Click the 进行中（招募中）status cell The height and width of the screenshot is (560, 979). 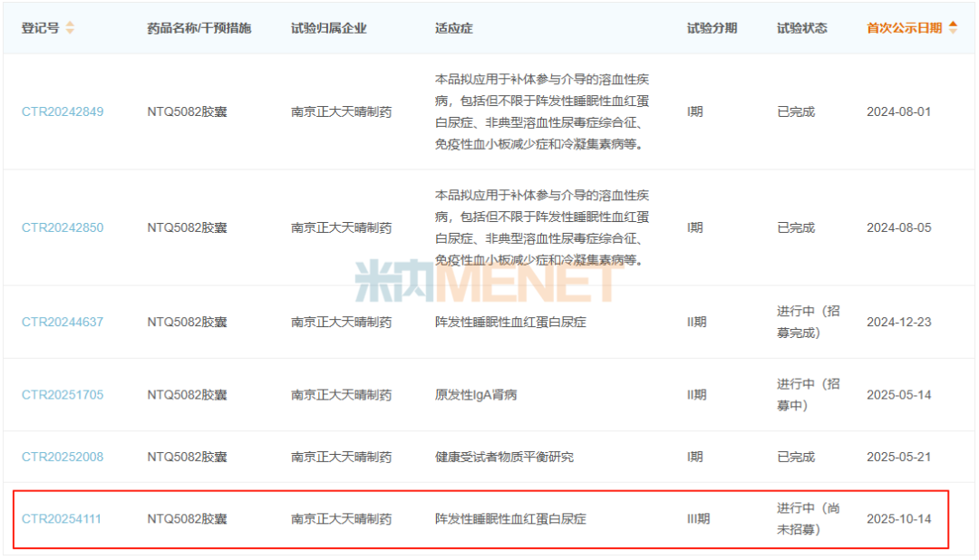809,395
